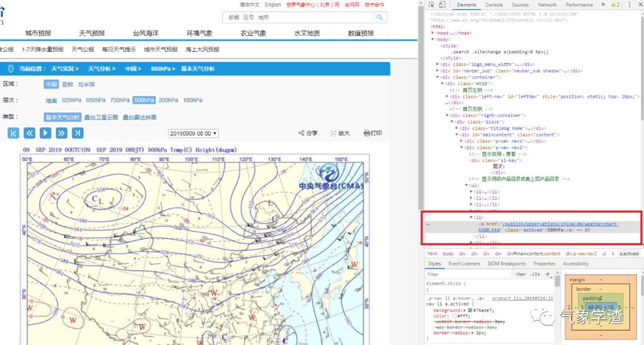Switch to the Console tab
Viewport: 644px width, 345px height.
click(494, 5)
